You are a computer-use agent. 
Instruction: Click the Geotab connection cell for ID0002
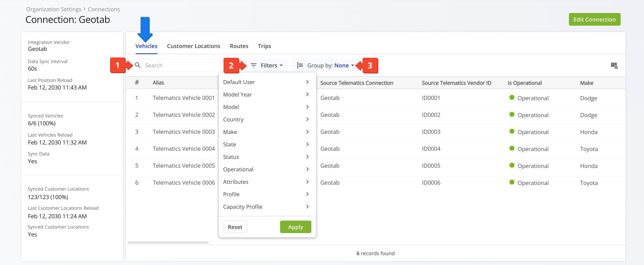click(x=330, y=115)
